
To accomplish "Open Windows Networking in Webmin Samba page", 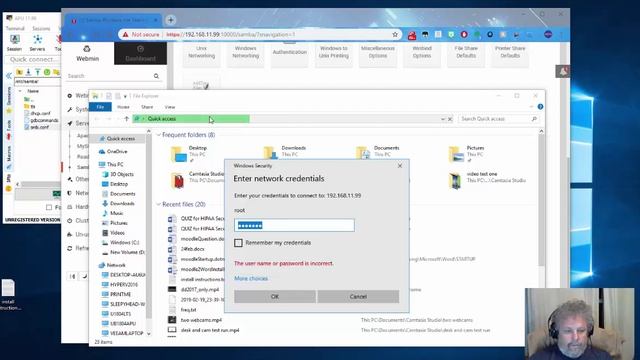I will tap(246, 52).
